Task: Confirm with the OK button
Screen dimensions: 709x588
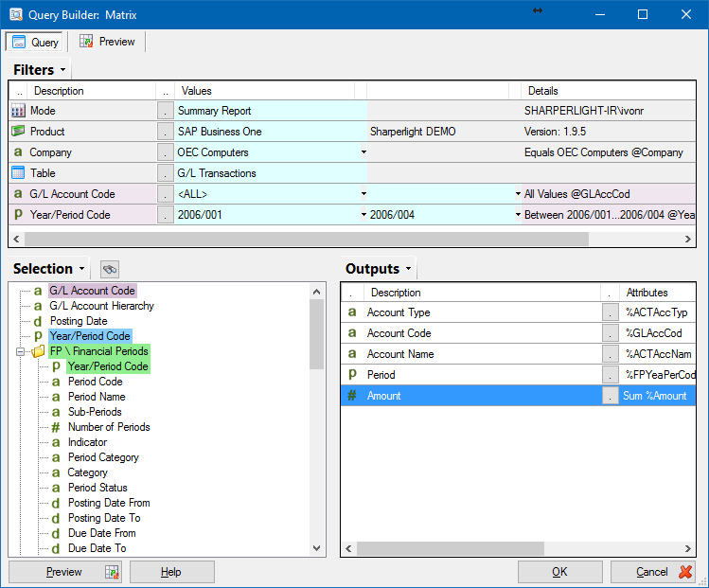Action: [559, 572]
